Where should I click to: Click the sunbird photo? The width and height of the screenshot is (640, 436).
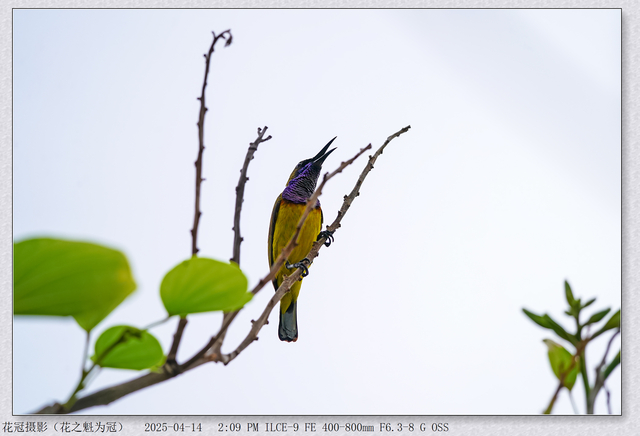(317, 211)
